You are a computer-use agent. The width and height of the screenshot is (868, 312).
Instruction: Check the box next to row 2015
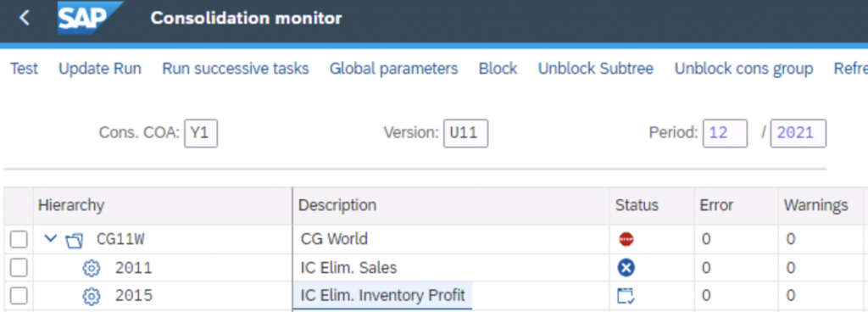pos(19,296)
